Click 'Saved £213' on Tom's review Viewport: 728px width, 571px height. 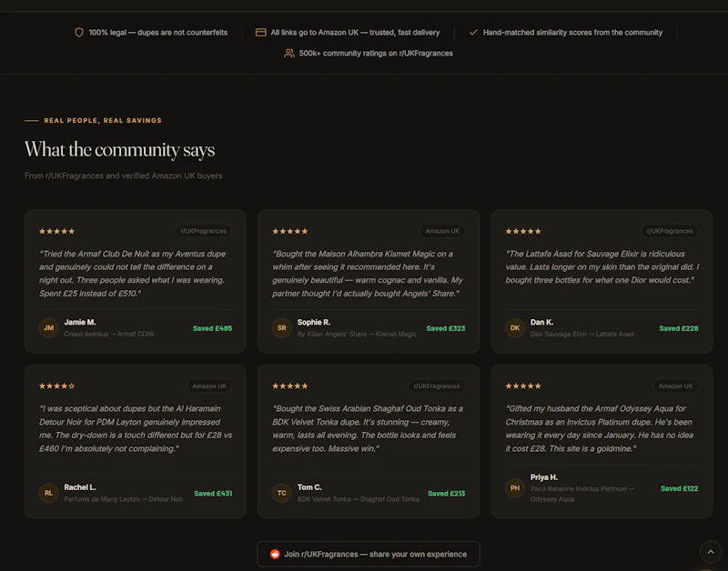click(446, 494)
